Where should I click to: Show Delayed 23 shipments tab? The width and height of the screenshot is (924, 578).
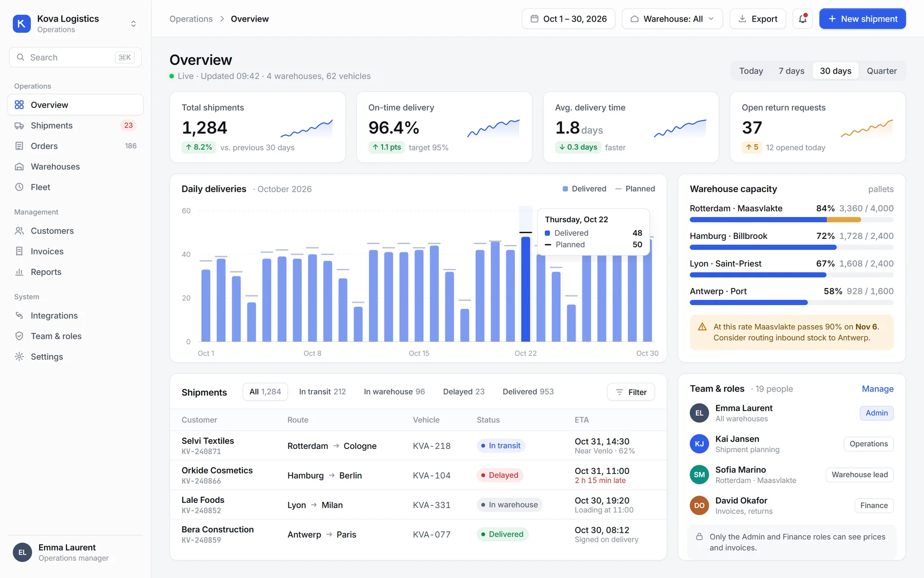pyautogui.click(x=463, y=392)
